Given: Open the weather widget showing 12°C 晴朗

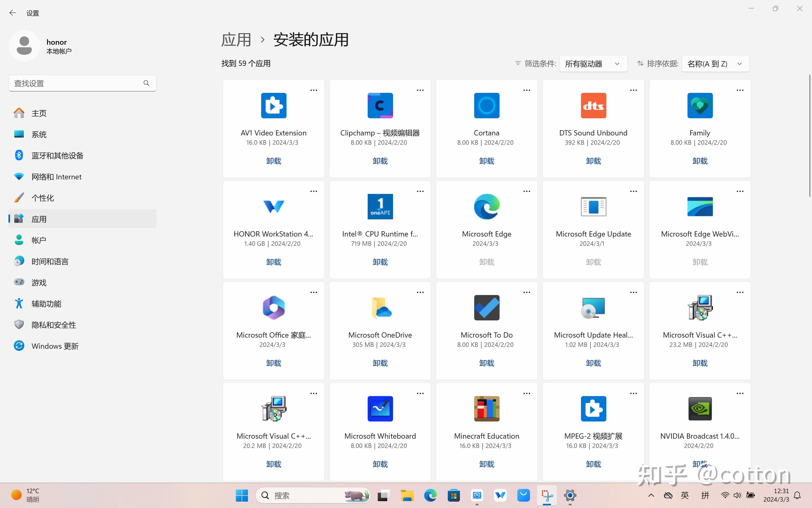Looking at the screenshot, I should [x=25, y=495].
